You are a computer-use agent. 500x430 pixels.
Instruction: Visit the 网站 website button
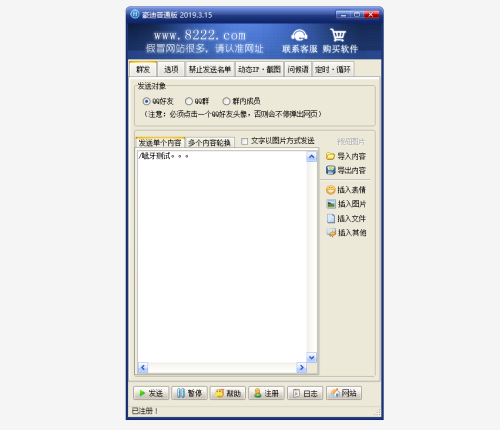click(x=344, y=393)
